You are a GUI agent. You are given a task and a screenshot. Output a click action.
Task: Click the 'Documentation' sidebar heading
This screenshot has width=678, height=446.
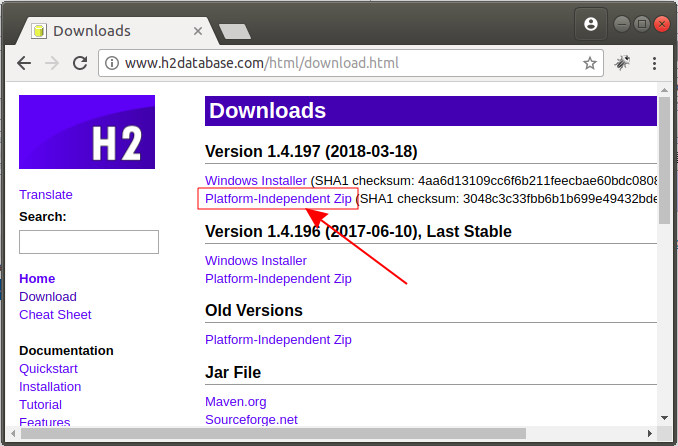click(66, 350)
